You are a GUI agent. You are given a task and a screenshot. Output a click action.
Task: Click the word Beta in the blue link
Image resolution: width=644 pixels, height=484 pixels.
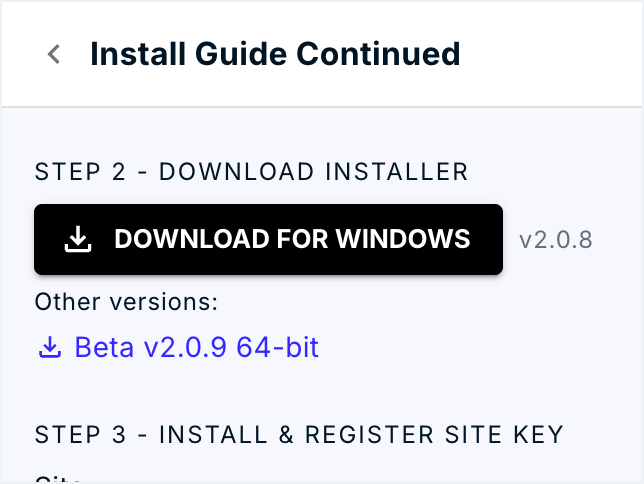point(104,347)
